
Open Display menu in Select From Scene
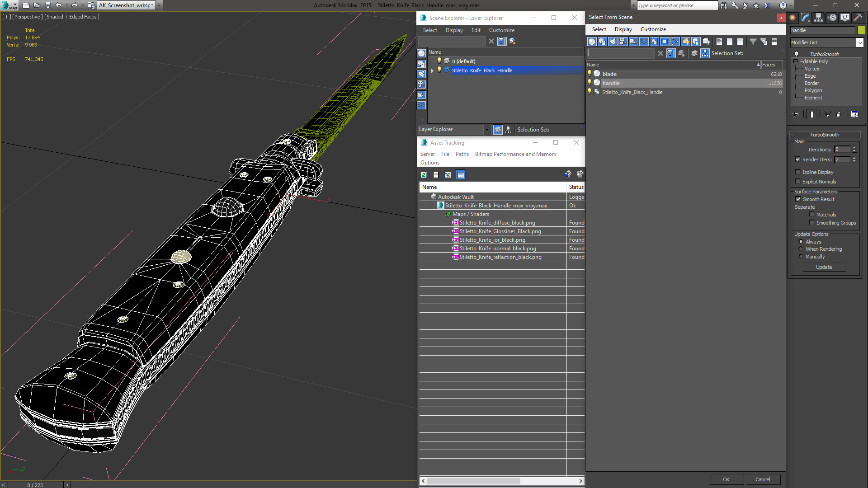click(623, 29)
